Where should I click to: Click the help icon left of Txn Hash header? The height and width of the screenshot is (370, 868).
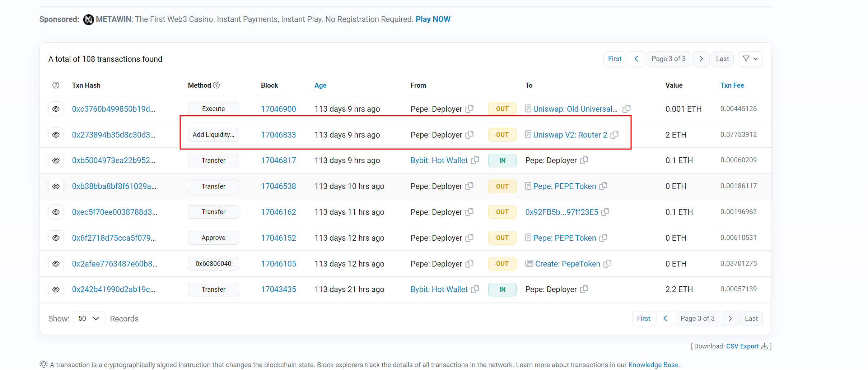[x=56, y=85]
